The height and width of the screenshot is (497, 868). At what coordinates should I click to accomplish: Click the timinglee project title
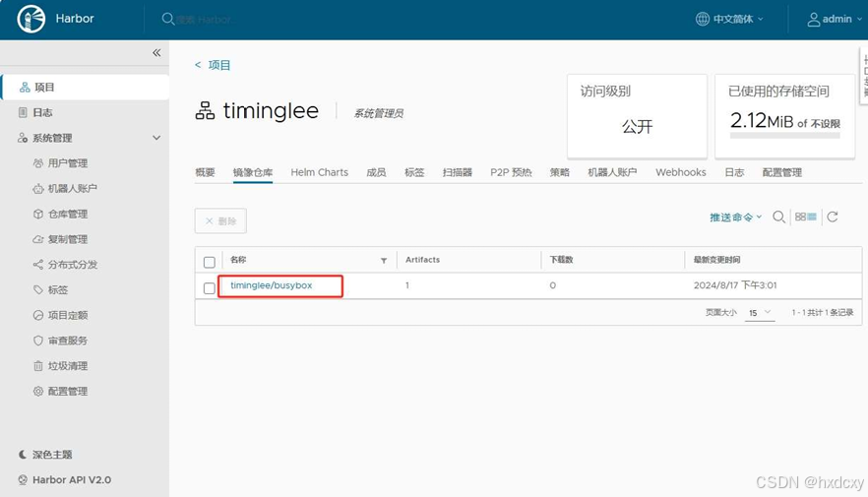[271, 110]
